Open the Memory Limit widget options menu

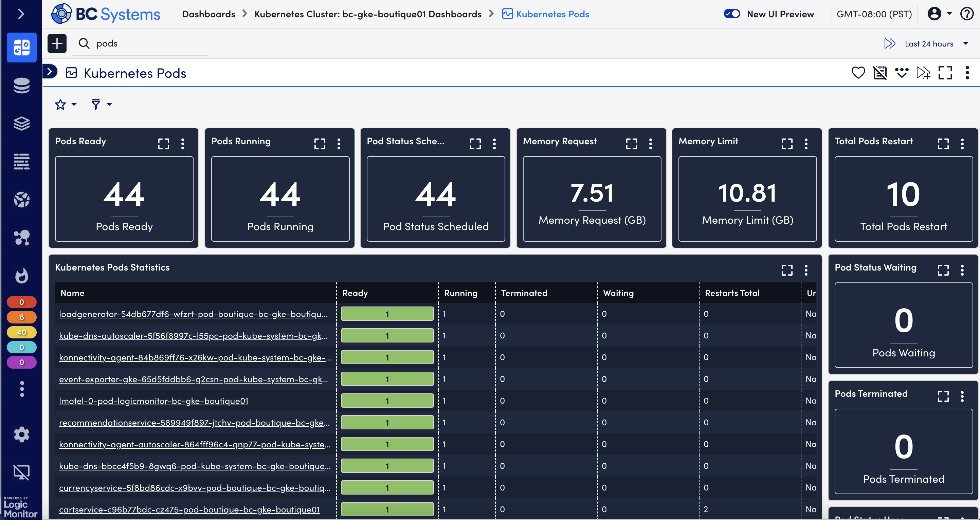tap(806, 144)
